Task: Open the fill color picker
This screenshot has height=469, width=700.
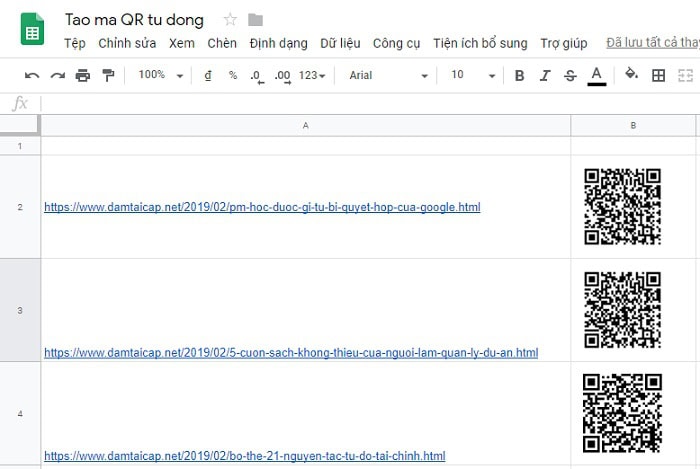Action: 631,74
